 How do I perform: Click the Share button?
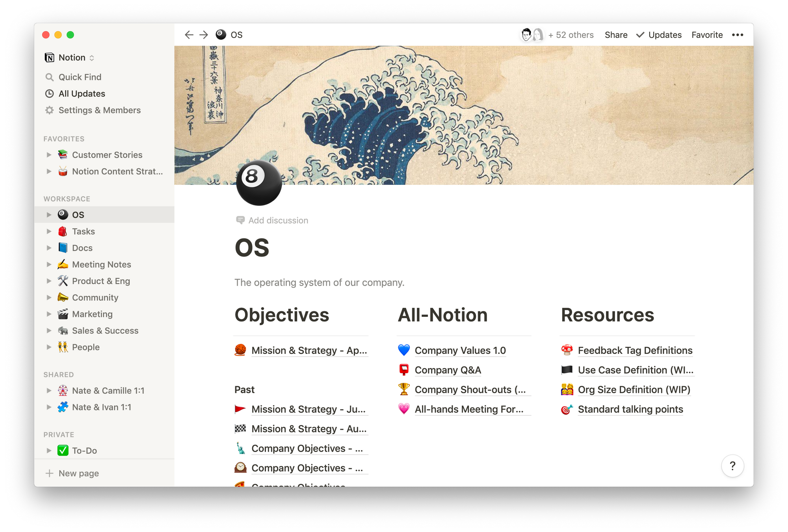click(x=616, y=35)
